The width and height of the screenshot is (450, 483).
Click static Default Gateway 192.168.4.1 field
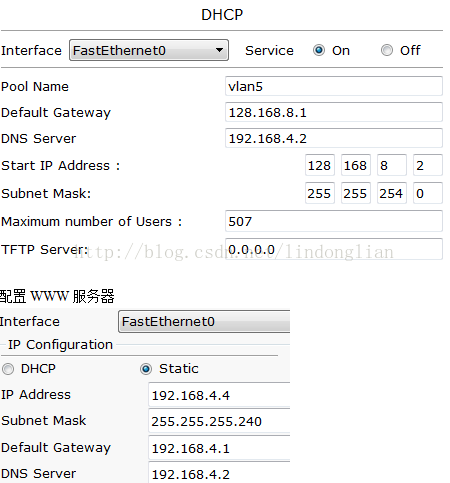point(219,448)
